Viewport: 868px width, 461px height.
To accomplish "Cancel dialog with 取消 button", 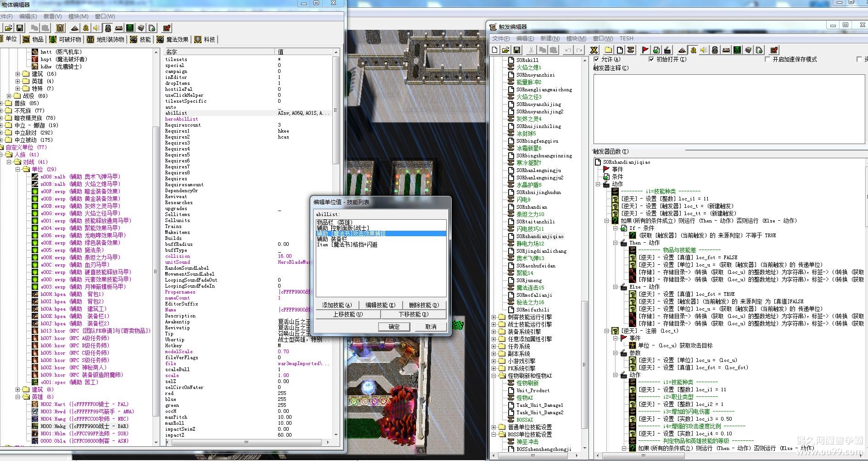I will tap(431, 327).
